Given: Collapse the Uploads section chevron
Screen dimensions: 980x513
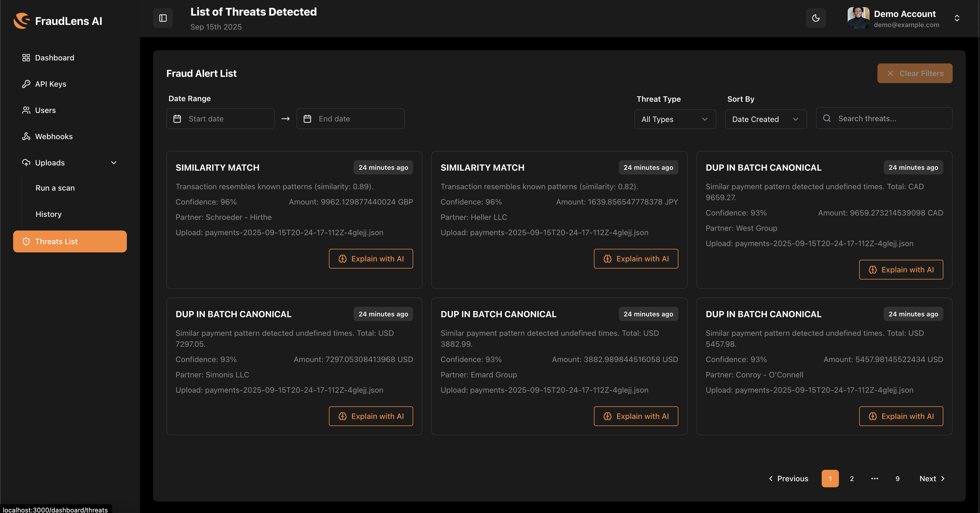Looking at the screenshot, I should point(114,162).
